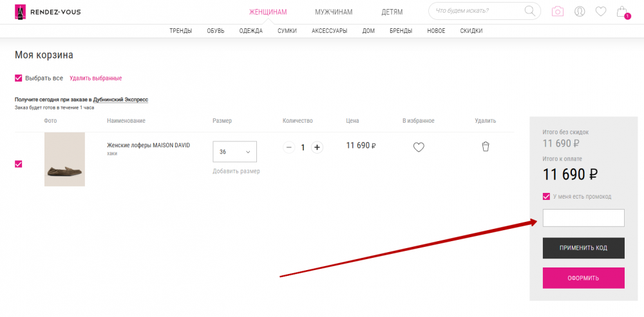Open the size 36 dropdown

point(234,152)
